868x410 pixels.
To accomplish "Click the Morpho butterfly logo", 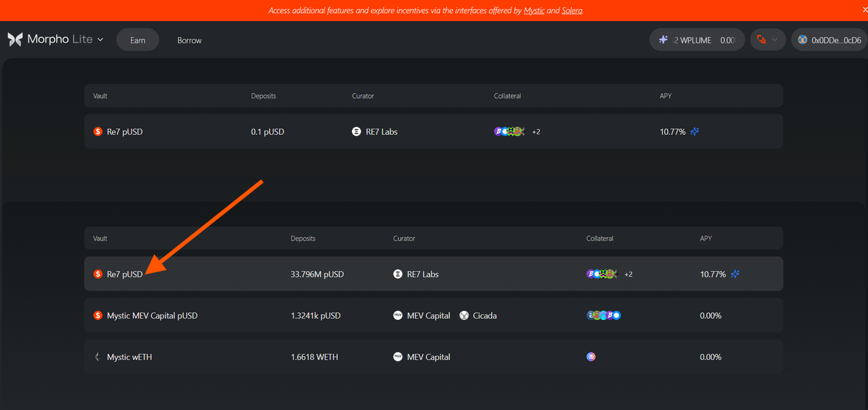I will (15, 39).
